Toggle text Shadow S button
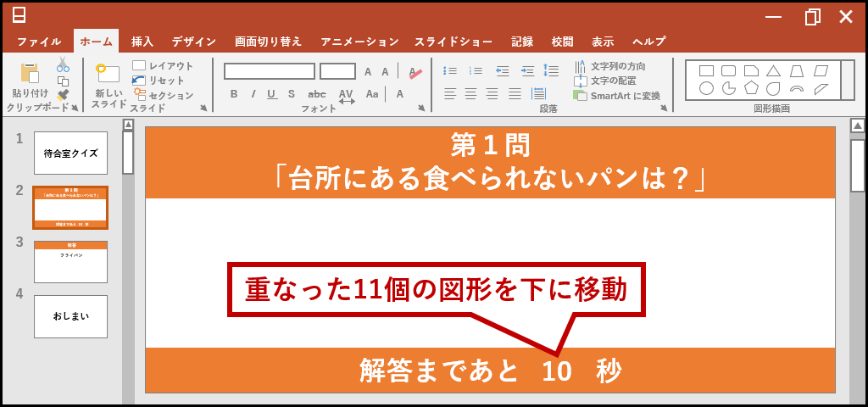868x407 pixels. coord(292,94)
